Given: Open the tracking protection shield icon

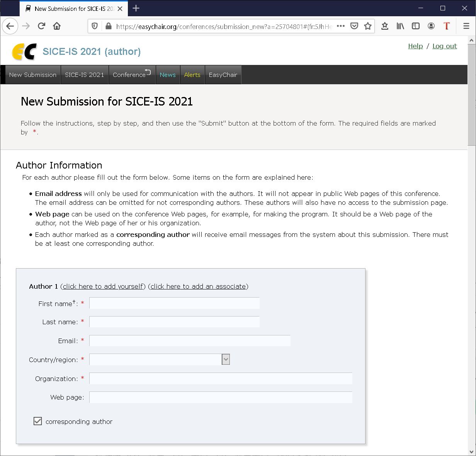Looking at the screenshot, I should pyautogui.click(x=95, y=26).
